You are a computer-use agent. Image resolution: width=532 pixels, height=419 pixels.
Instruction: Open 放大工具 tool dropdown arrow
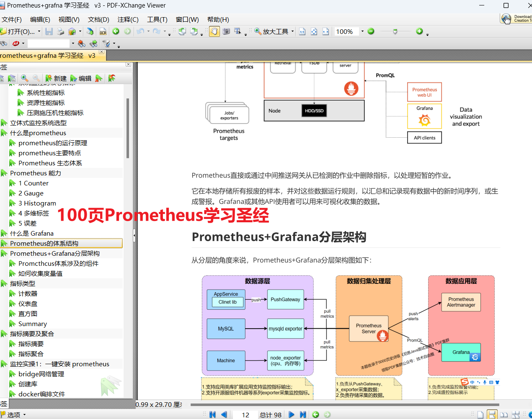[292, 31]
